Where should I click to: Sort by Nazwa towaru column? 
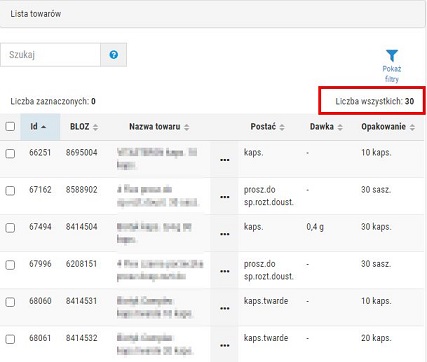click(159, 127)
